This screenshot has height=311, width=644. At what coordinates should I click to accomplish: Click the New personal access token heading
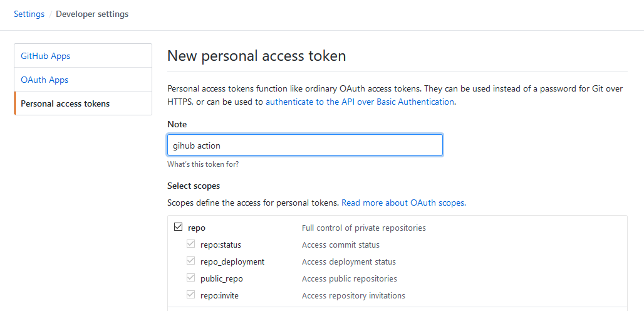(257, 56)
